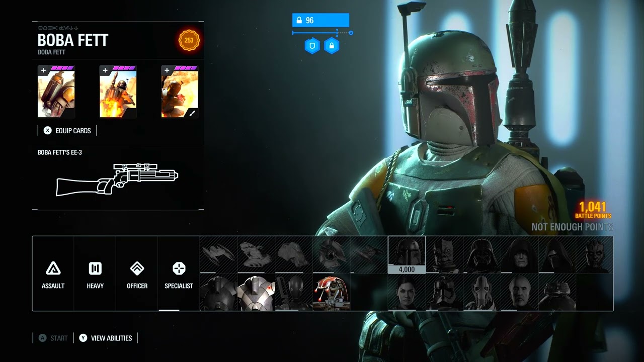
Task: Select the Assault class
Action: [x=53, y=274]
